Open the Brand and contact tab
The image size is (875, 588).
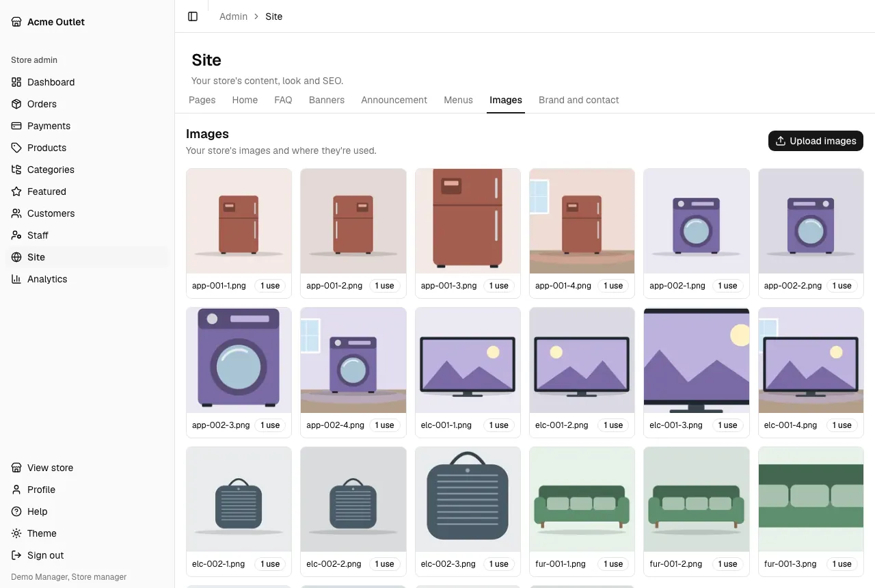[x=579, y=100]
